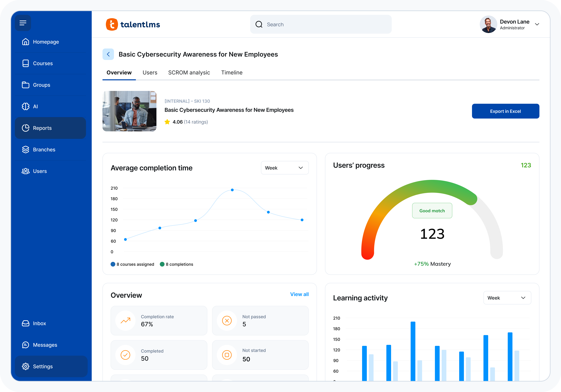Expand Devon Lane's profile menu
This screenshot has height=392, width=561.
click(x=537, y=24)
